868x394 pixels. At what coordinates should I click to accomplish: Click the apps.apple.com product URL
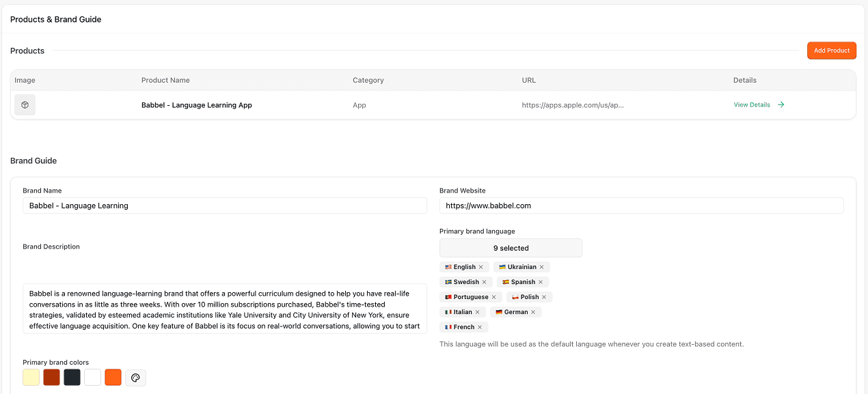pos(573,105)
